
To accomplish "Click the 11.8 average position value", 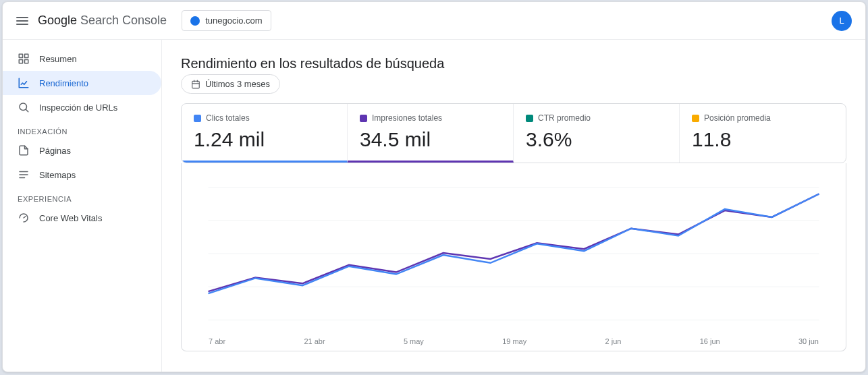I will 711,140.
